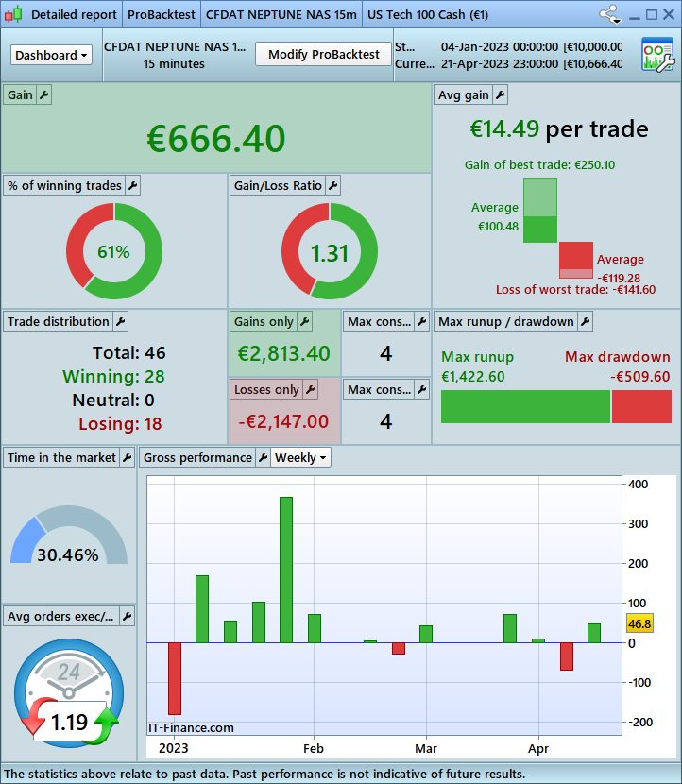Open the Dashboard dropdown
The image size is (682, 784).
coord(52,55)
